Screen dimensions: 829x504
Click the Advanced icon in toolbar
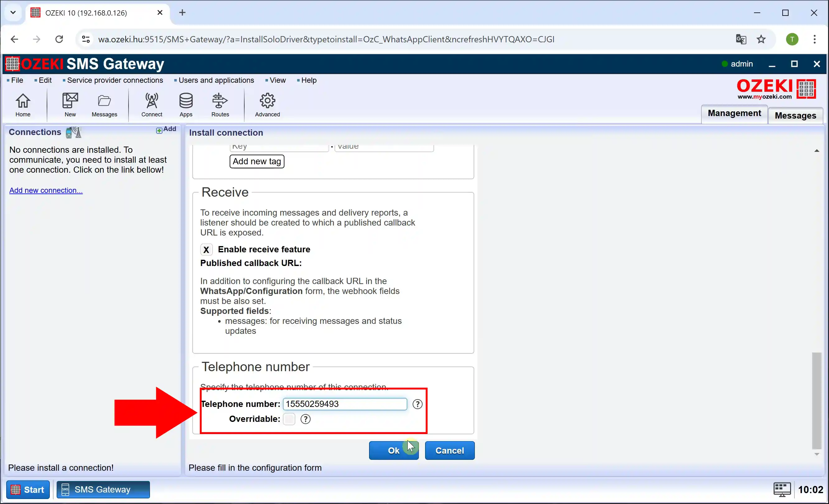point(268,105)
